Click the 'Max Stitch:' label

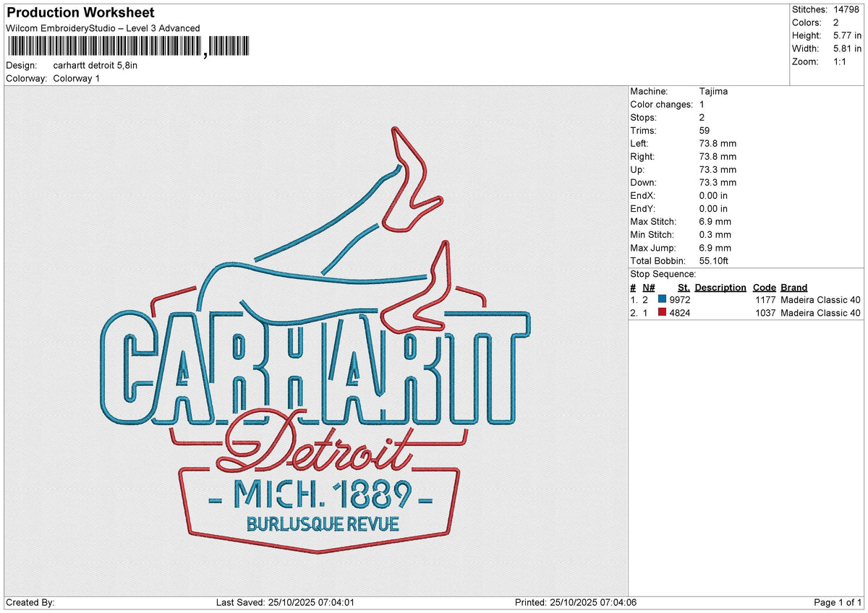tap(653, 221)
